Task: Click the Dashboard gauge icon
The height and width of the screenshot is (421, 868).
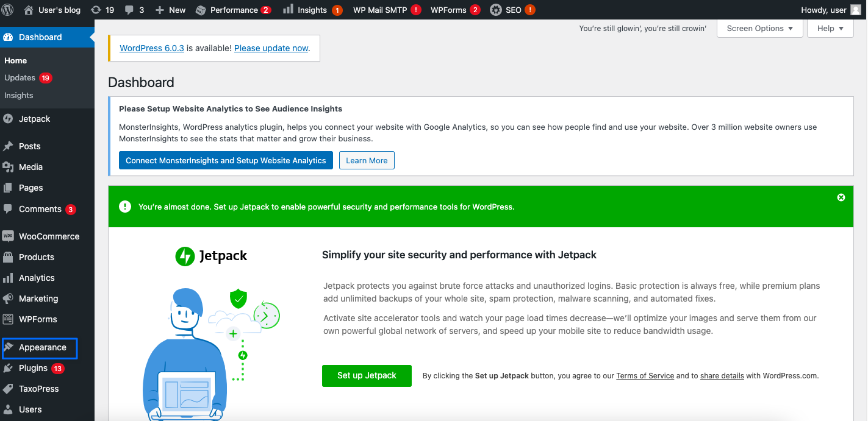Action: pyautogui.click(x=8, y=37)
